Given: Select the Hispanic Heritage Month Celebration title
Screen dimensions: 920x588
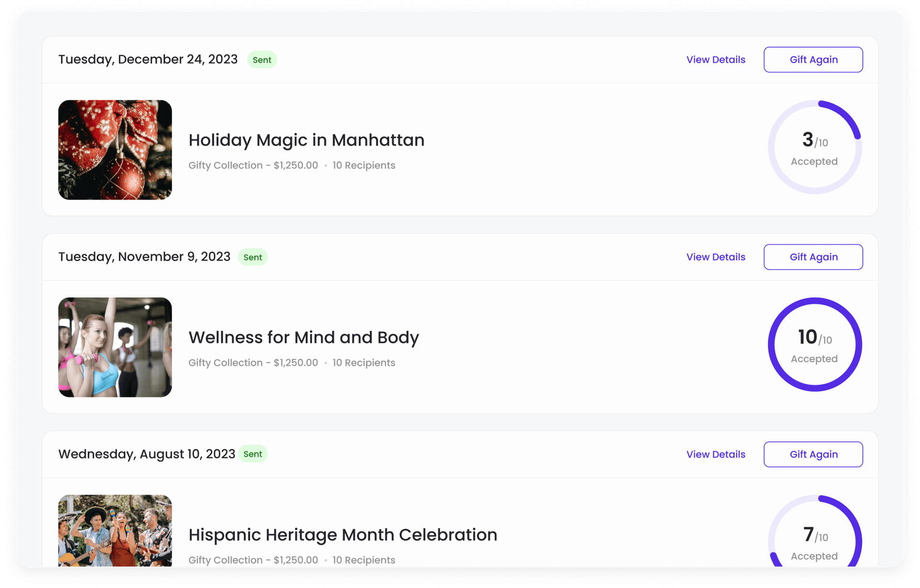Looking at the screenshot, I should coord(343,535).
